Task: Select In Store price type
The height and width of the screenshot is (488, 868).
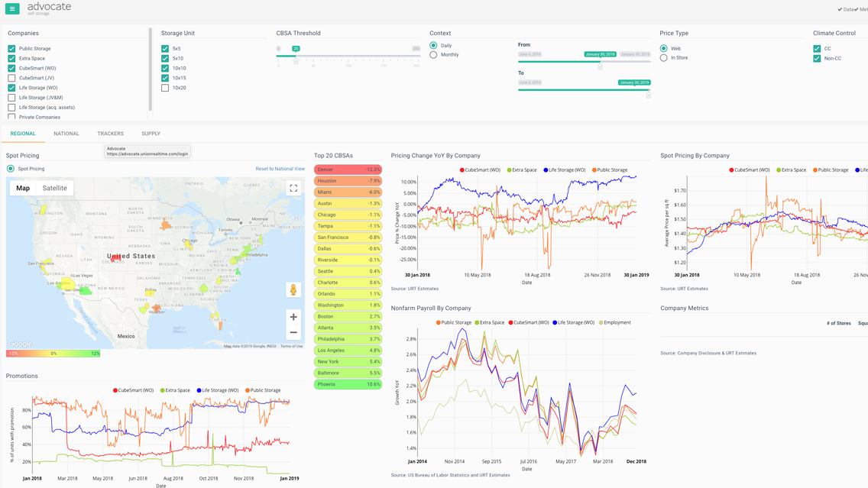Action: (664, 57)
